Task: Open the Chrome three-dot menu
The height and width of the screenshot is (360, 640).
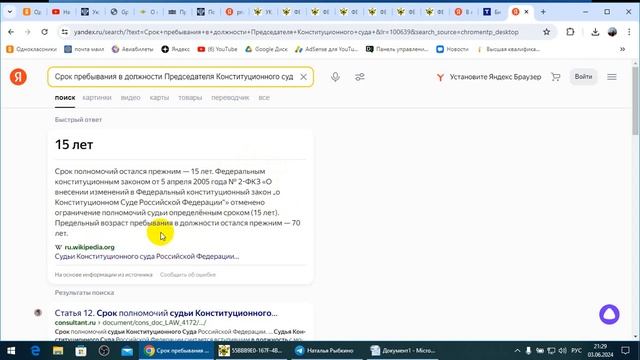Action: coord(629,32)
